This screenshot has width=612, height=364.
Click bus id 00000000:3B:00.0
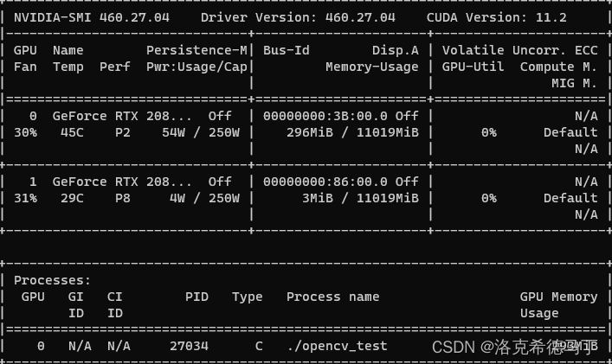[x=325, y=116]
